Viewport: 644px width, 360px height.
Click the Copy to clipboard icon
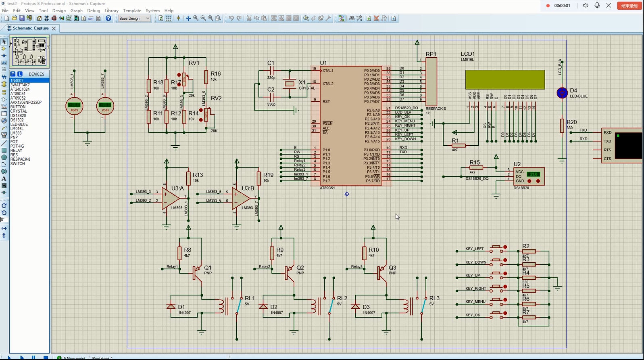click(x=256, y=18)
